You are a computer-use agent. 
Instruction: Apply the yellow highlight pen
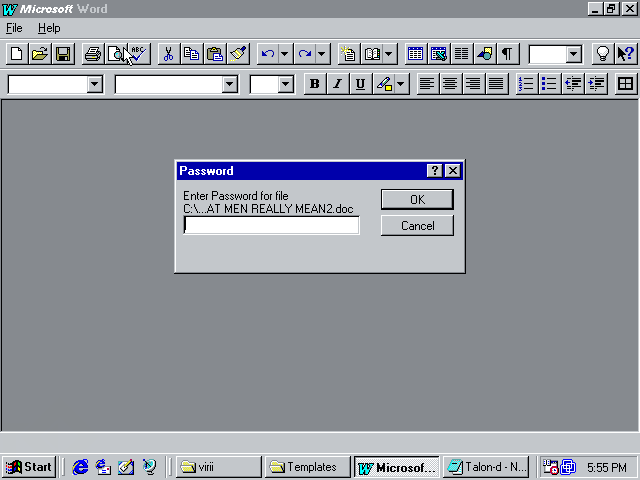[x=384, y=84]
